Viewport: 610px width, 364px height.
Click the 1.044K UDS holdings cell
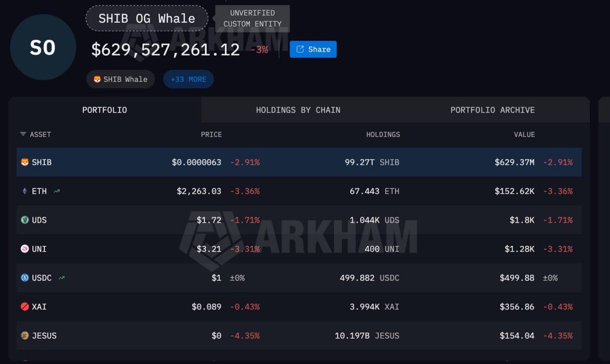point(375,220)
